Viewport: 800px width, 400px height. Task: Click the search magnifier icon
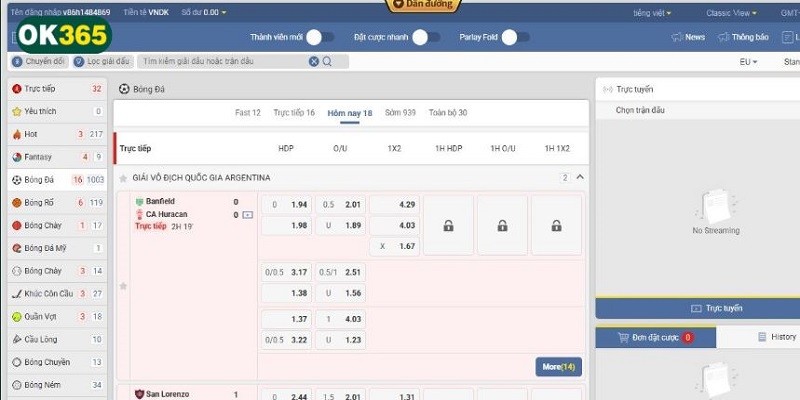click(x=327, y=61)
